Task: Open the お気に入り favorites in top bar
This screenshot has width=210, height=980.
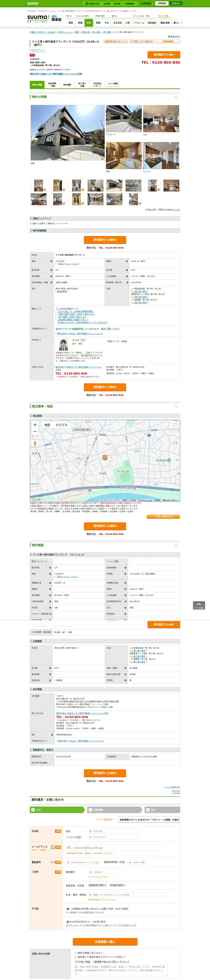Action: [92, 3]
